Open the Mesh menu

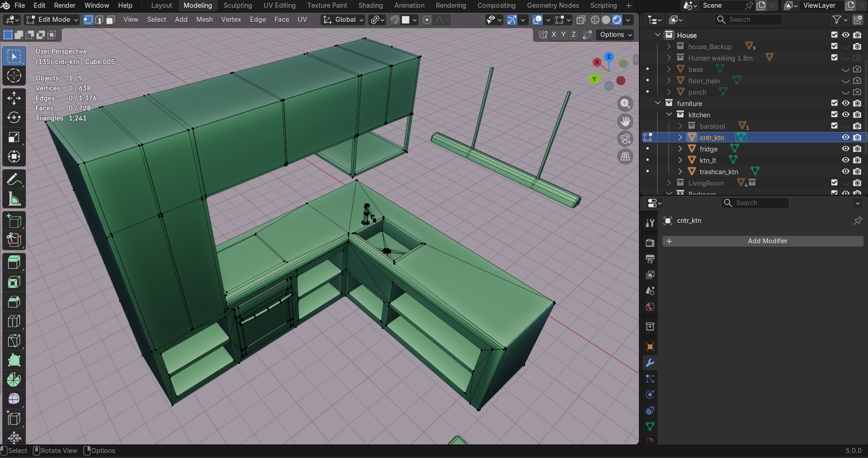(x=205, y=20)
